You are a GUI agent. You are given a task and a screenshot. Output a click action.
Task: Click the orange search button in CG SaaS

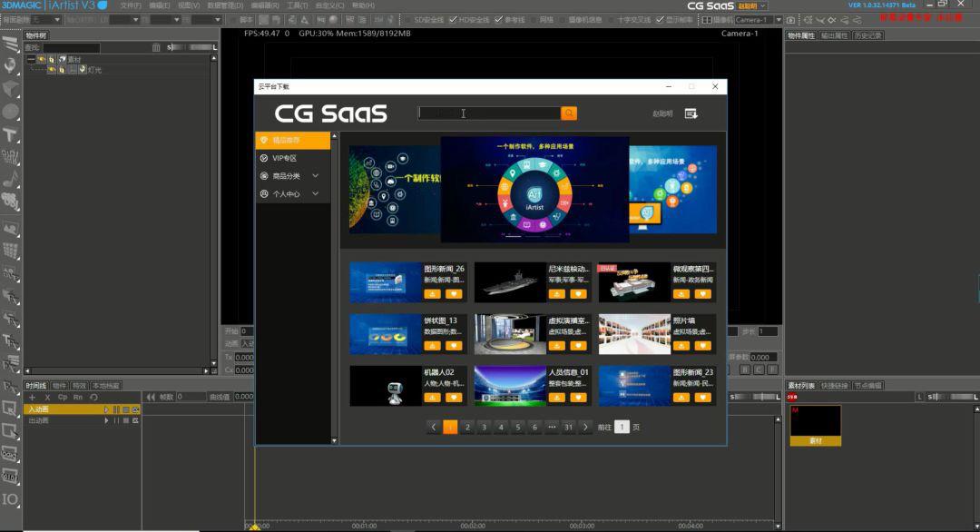pos(569,113)
